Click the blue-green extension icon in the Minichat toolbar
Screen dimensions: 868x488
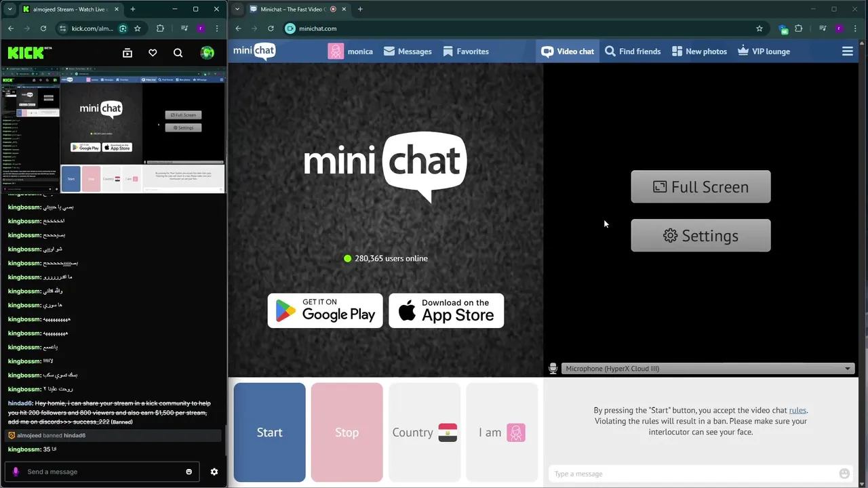pyautogui.click(x=783, y=29)
